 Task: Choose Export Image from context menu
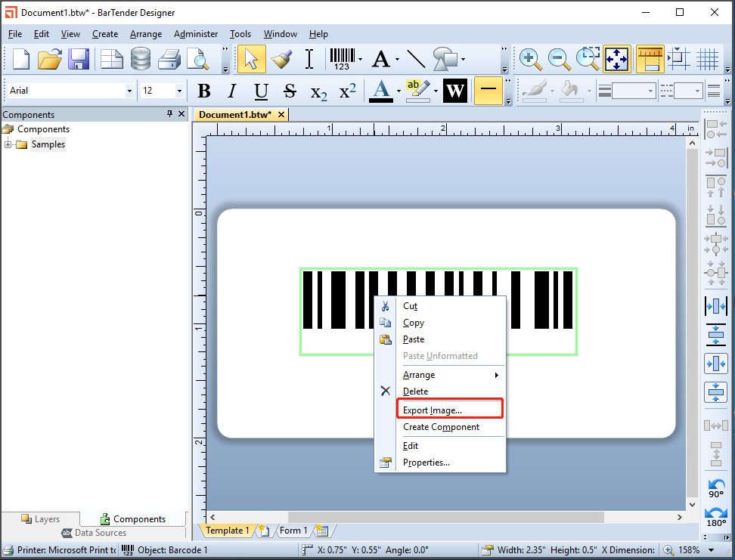point(449,410)
